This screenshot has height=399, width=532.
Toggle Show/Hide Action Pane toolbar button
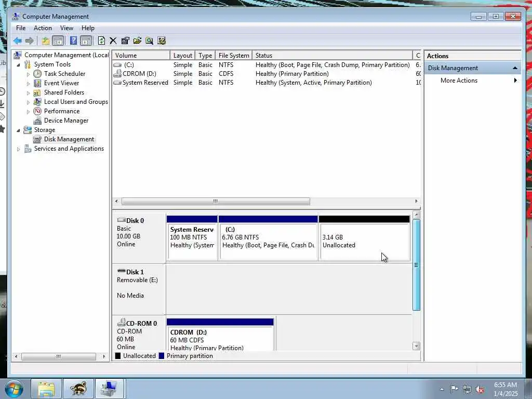(86, 41)
